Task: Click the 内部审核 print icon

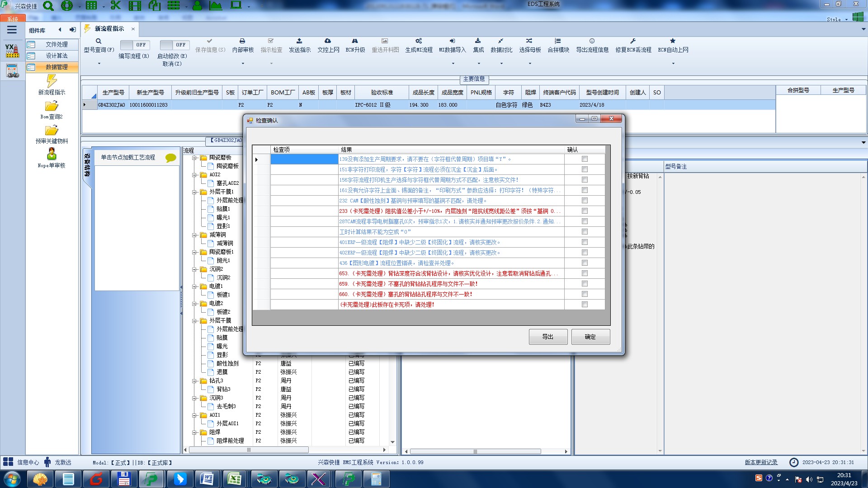Action: pyautogui.click(x=242, y=41)
